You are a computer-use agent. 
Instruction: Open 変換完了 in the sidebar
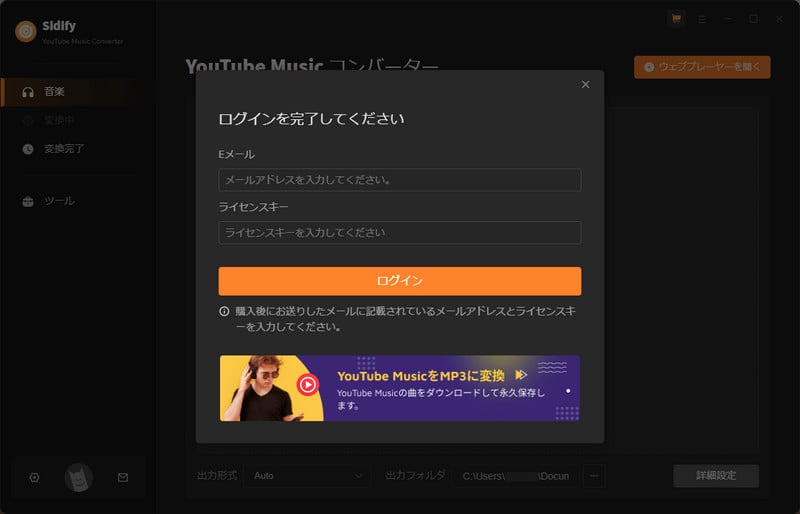pos(64,149)
